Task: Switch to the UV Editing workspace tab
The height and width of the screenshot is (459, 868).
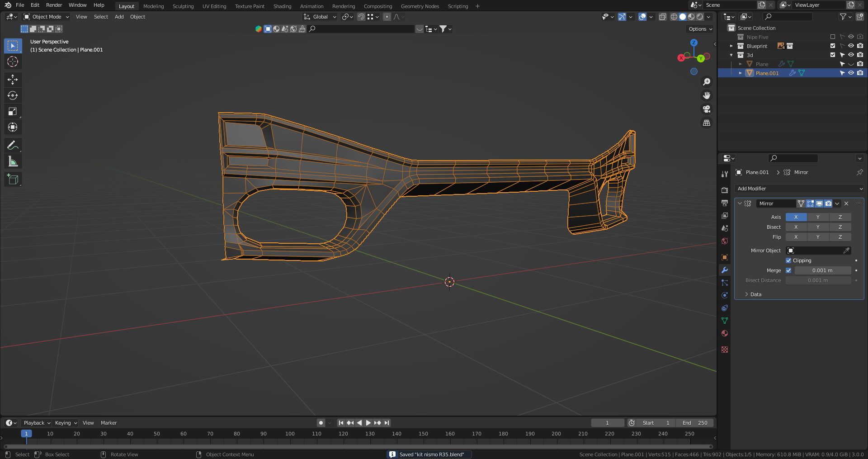Action: (214, 6)
